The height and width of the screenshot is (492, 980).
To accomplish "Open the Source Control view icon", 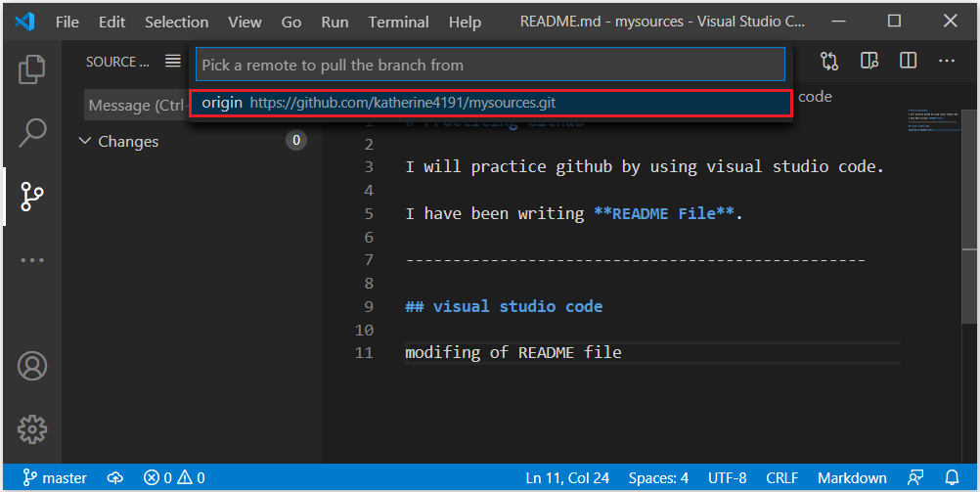I will point(32,197).
